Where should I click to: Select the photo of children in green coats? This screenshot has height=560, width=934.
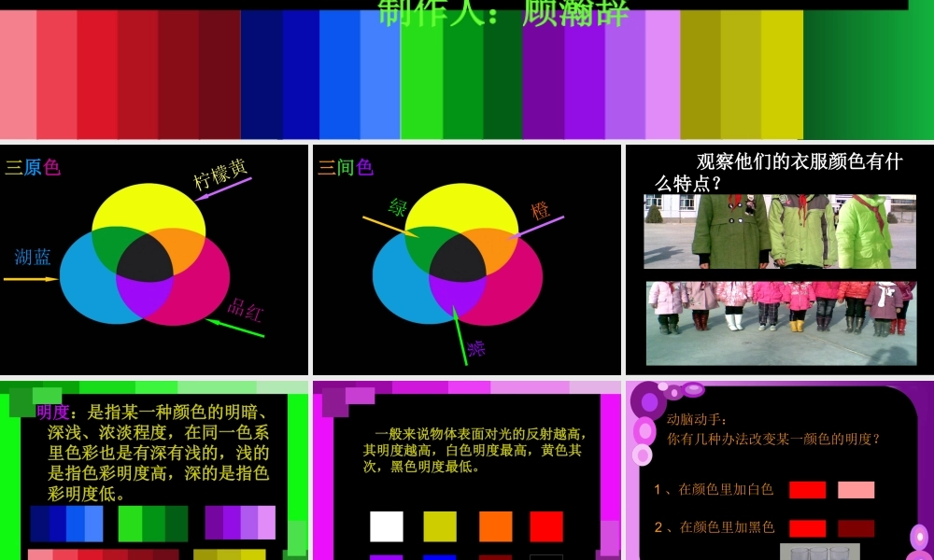[x=783, y=229]
